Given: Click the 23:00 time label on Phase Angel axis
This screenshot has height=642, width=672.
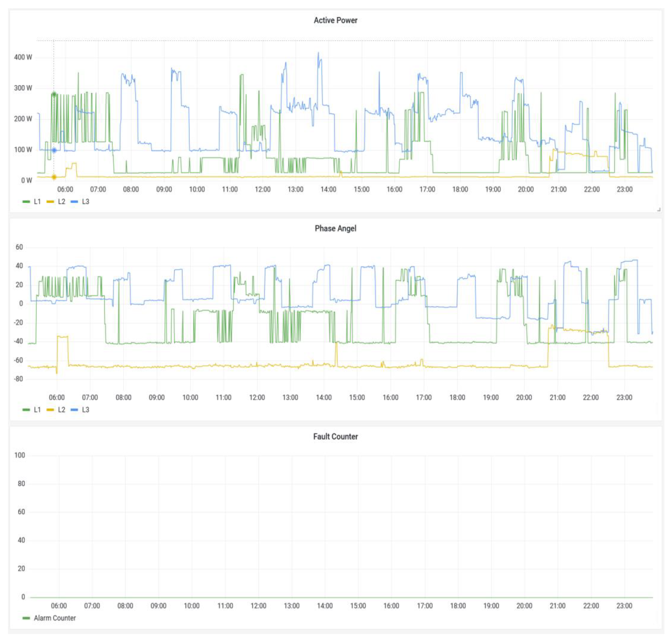Looking at the screenshot, I should (x=624, y=397).
